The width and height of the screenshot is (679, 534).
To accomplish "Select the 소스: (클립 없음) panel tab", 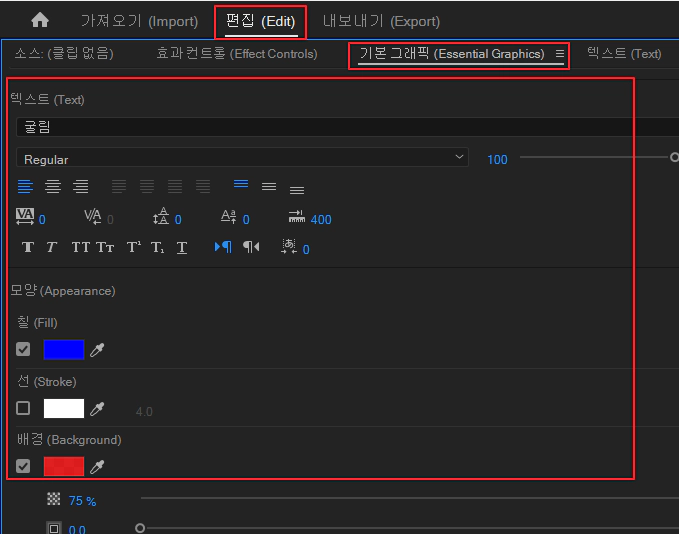I will coord(64,54).
